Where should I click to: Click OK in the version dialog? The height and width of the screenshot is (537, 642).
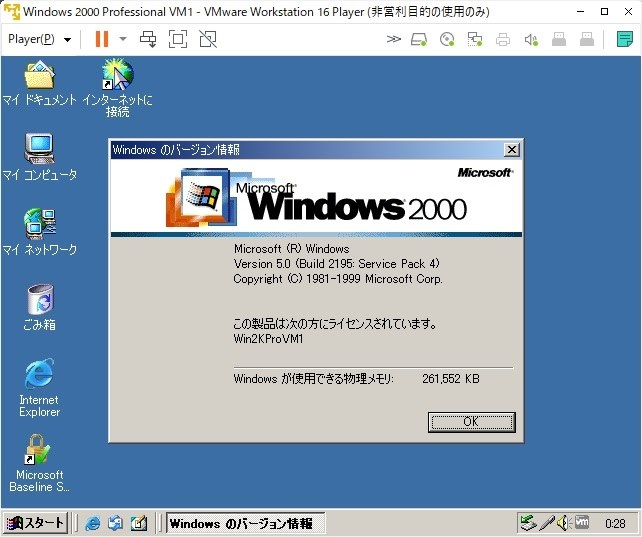(471, 422)
